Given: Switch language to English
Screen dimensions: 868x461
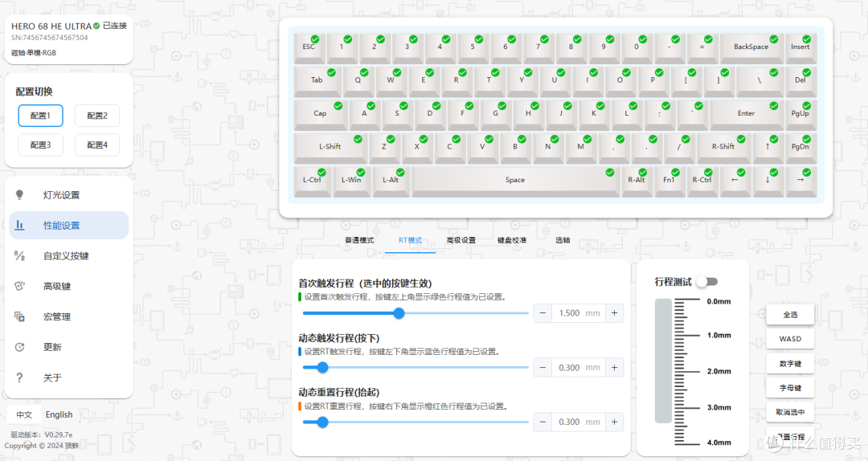Looking at the screenshot, I should [59, 414].
